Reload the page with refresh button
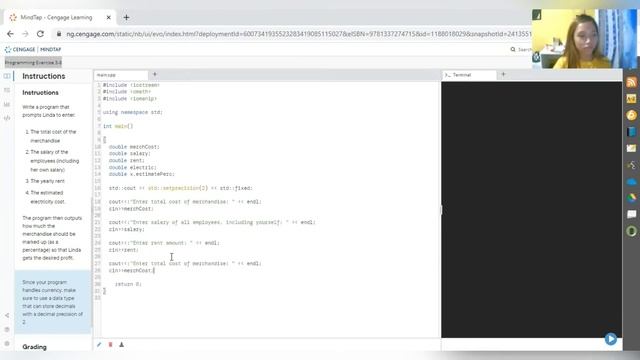The image size is (640, 360). coord(40,34)
